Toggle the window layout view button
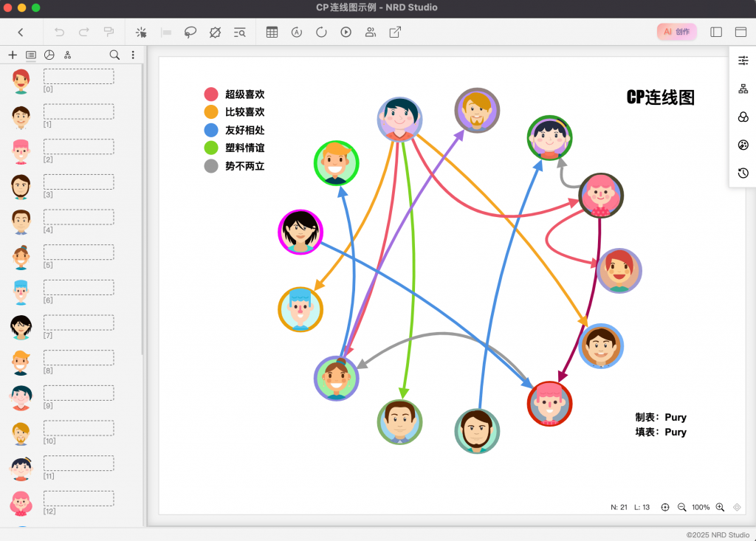The width and height of the screenshot is (756, 541). (x=740, y=32)
